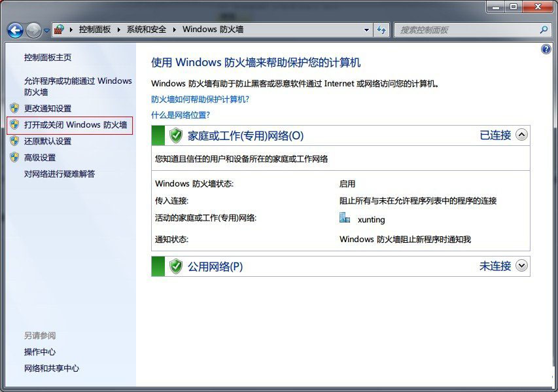
Task: Click the refresh button beside address bar
Action: pos(381,30)
